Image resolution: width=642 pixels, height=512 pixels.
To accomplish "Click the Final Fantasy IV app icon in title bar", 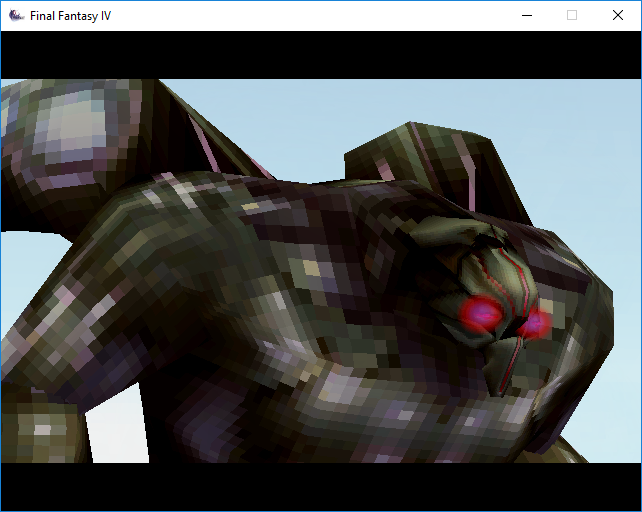I will click(16, 16).
